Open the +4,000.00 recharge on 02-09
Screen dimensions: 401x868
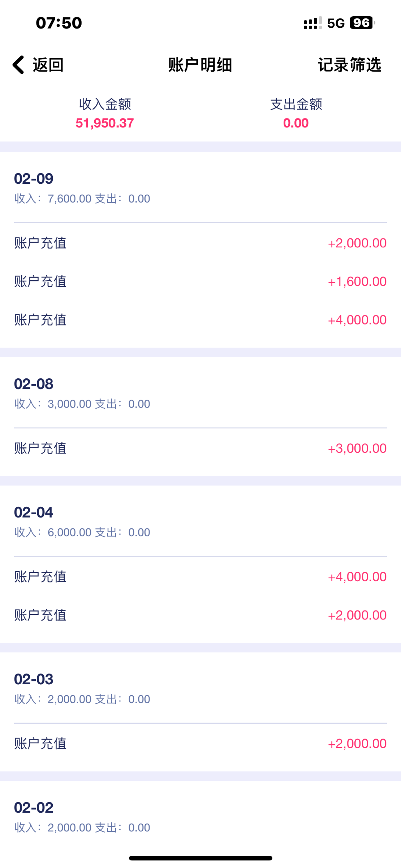(200, 320)
